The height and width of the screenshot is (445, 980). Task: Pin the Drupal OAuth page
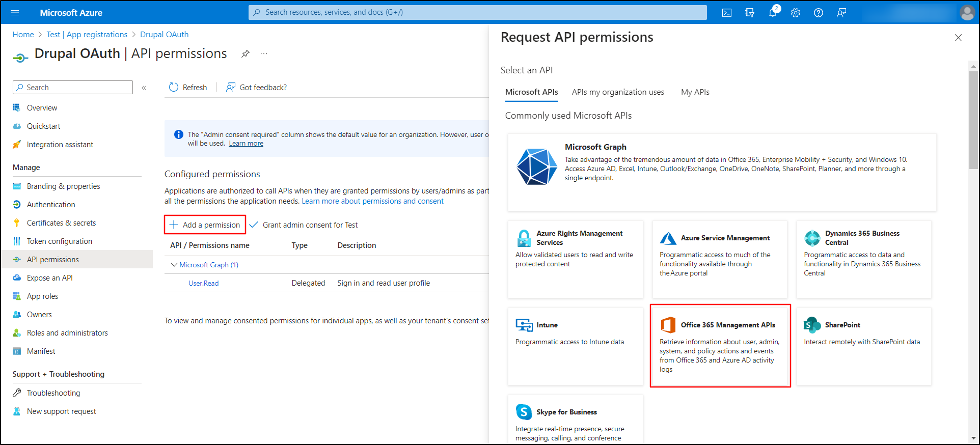click(246, 54)
